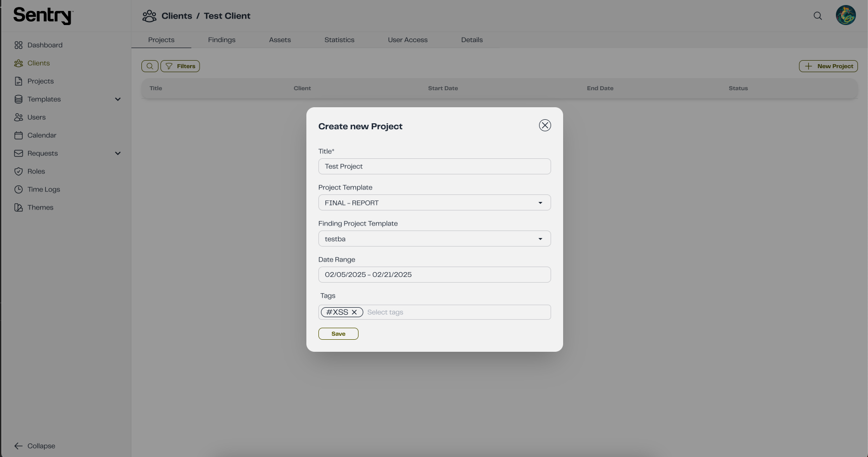Click Test Client in breadcrumb
Image resolution: width=868 pixels, height=457 pixels.
(x=227, y=16)
